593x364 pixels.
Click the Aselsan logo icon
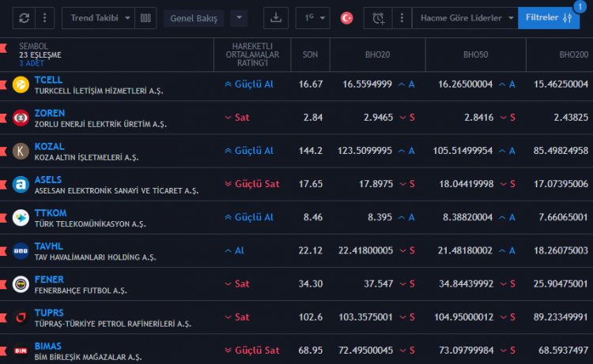21,184
